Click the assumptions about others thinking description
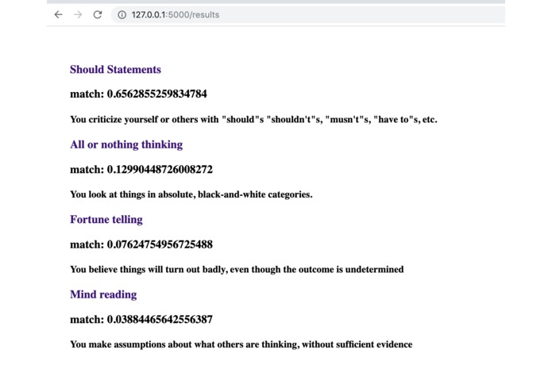 [x=241, y=344]
